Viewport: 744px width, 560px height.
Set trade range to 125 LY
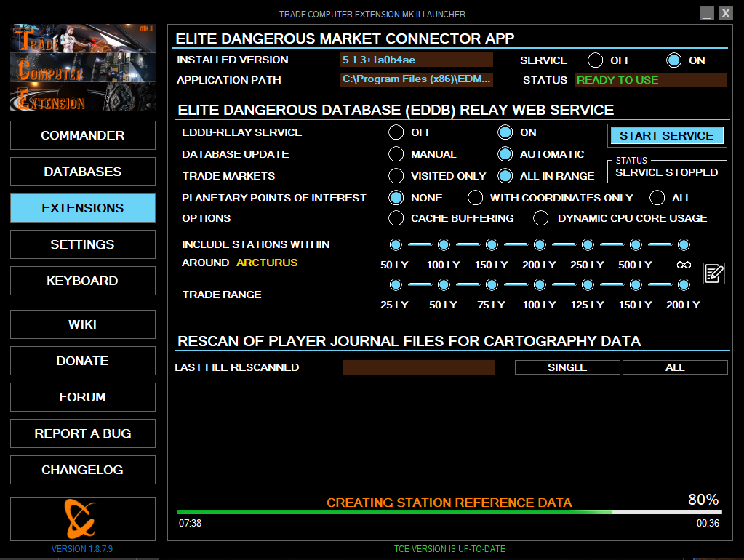pos(588,285)
